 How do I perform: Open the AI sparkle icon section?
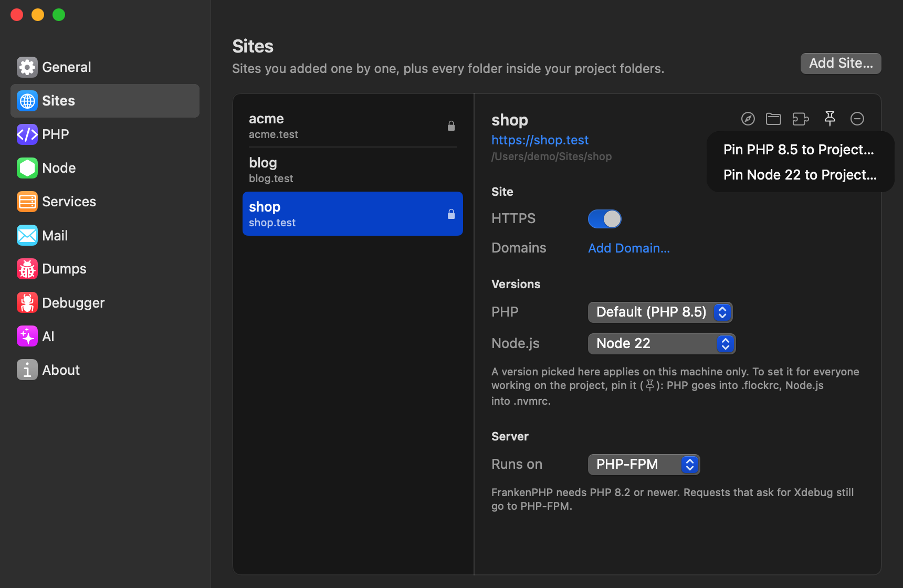27,336
